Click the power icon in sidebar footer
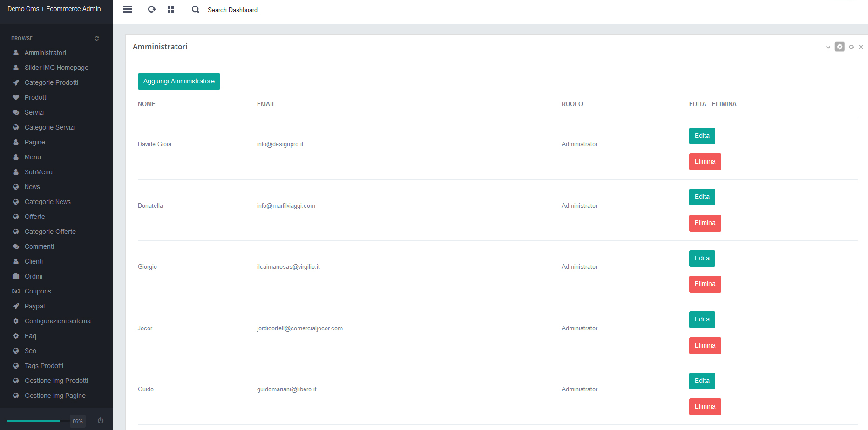Screen dimensions: 868x430 coord(101,421)
